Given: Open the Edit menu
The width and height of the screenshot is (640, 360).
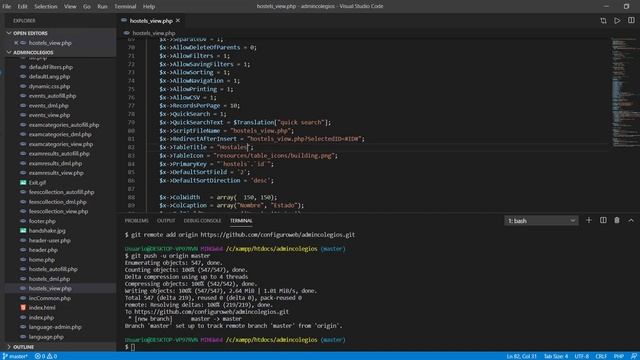Looking at the screenshot, I should click(22, 7).
